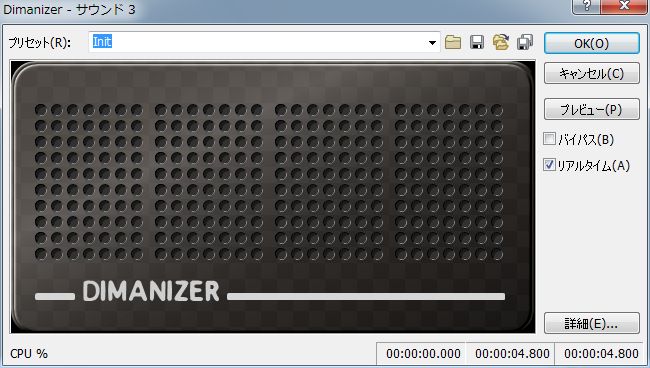Start preview with プレビュー(P) button
Screen dimensions: 650x368
592,109
